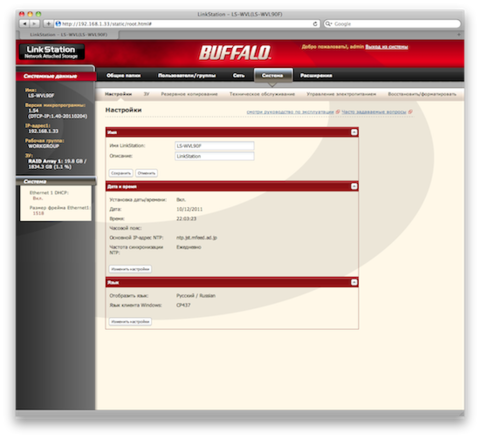This screenshot has height=438, width=480.
Task: Collapse the Имя section panel
Action: (x=354, y=132)
